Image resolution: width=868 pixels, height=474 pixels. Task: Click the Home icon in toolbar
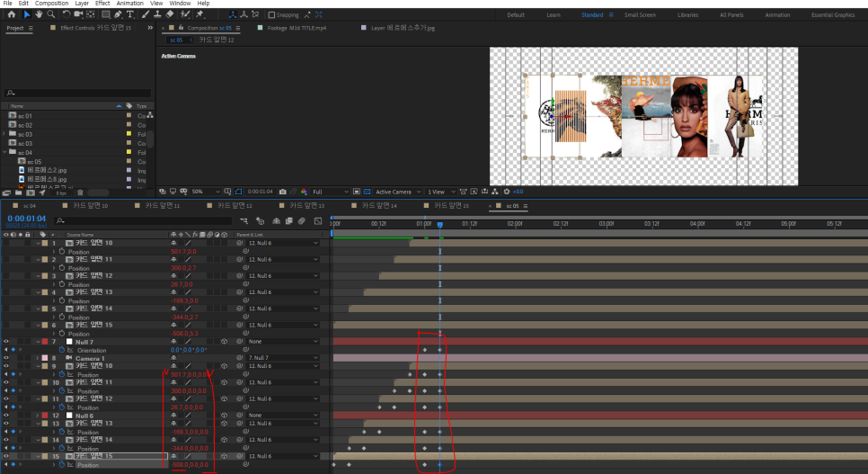point(11,14)
